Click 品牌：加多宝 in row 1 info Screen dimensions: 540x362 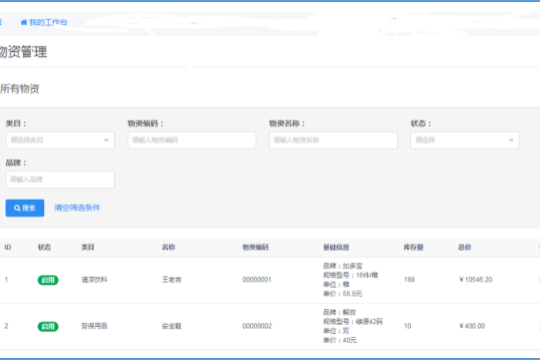click(x=343, y=266)
